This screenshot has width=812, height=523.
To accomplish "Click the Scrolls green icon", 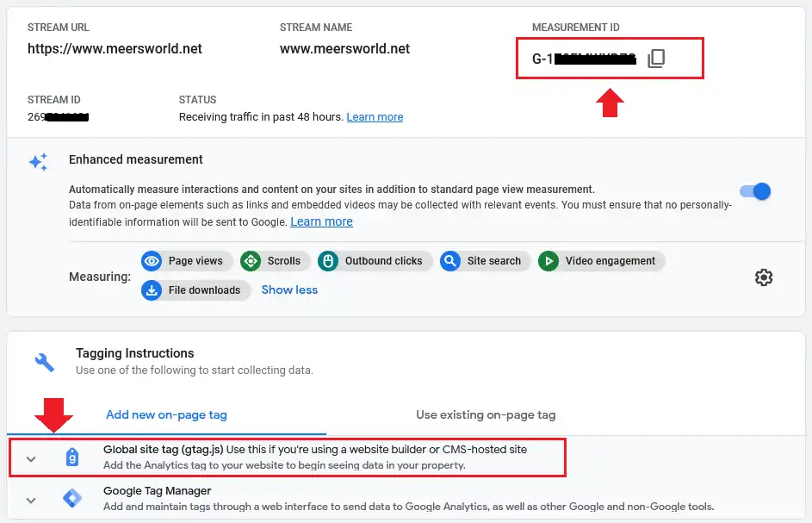I will (251, 261).
